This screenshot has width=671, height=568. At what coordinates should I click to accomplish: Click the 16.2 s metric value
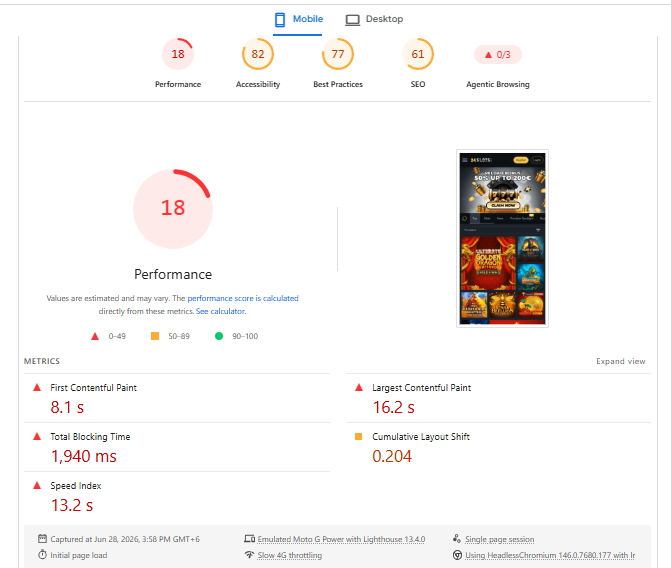coord(394,407)
